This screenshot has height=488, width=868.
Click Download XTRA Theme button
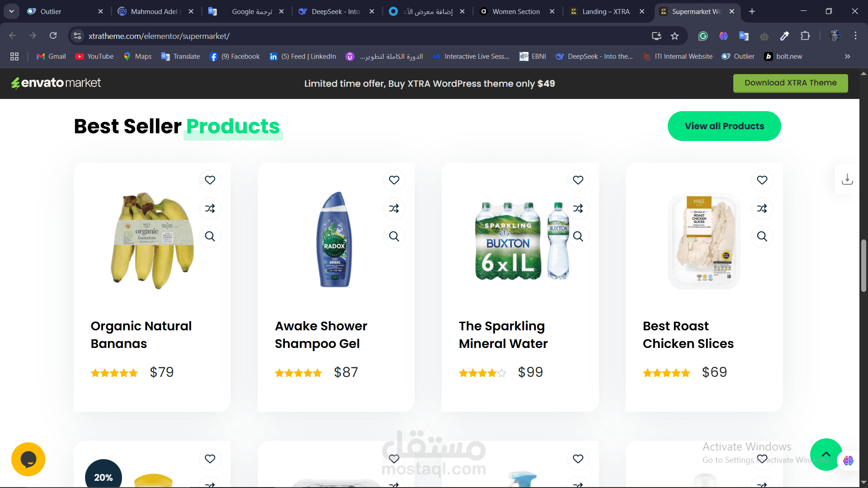click(x=790, y=83)
